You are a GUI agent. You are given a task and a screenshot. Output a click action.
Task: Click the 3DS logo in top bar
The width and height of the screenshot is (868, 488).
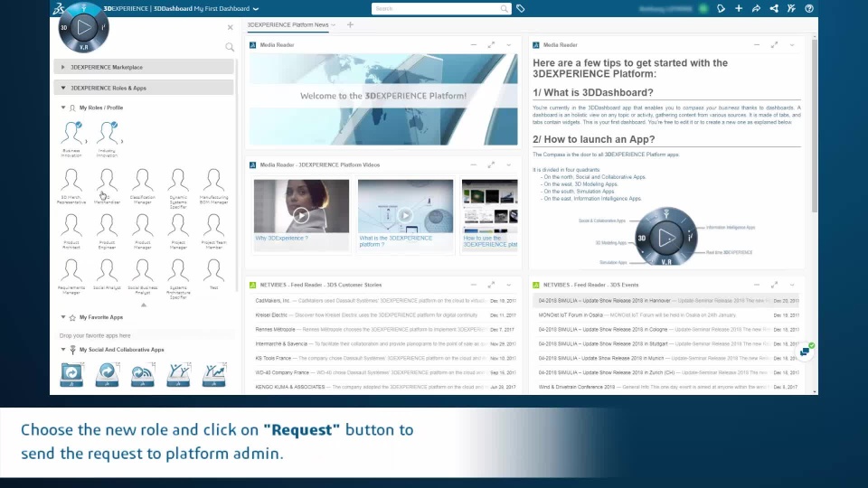(x=59, y=8)
